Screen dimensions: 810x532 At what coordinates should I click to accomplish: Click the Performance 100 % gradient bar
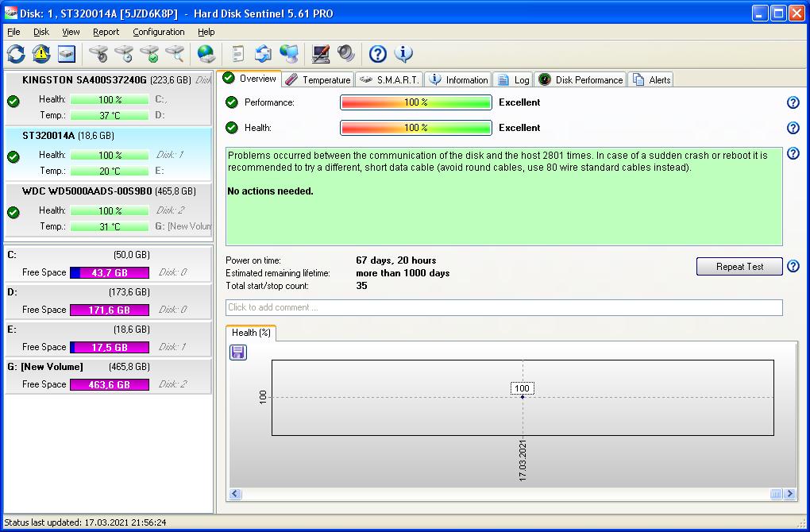[416, 102]
